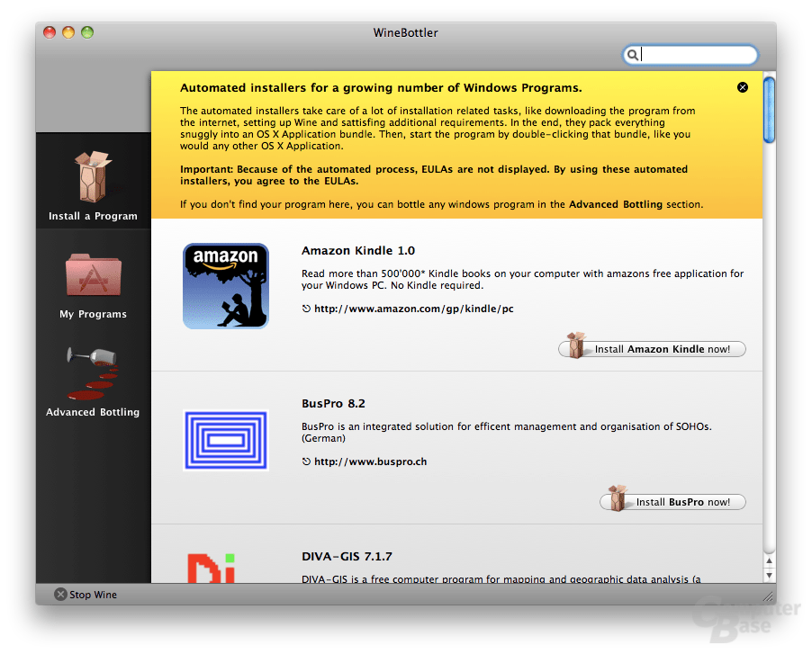Click the red applications folder icon

(x=94, y=274)
